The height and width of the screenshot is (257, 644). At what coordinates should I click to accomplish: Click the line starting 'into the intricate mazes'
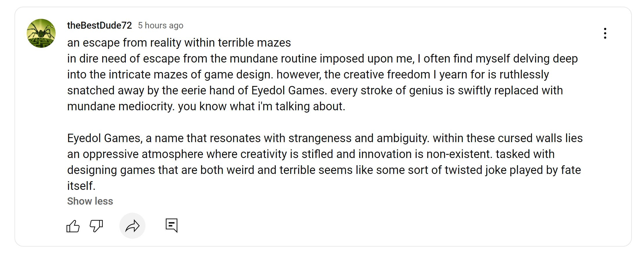(x=308, y=75)
